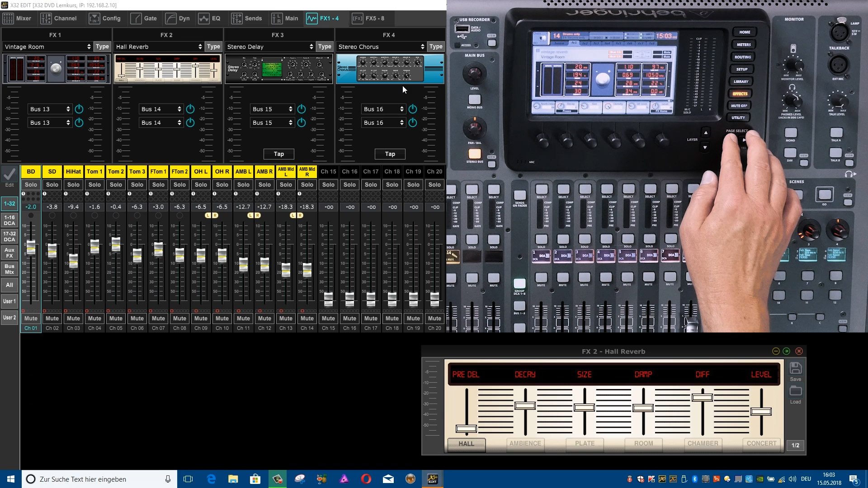Click the Sends routing icon
The width and height of the screenshot is (868, 488).
tap(236, 19)
